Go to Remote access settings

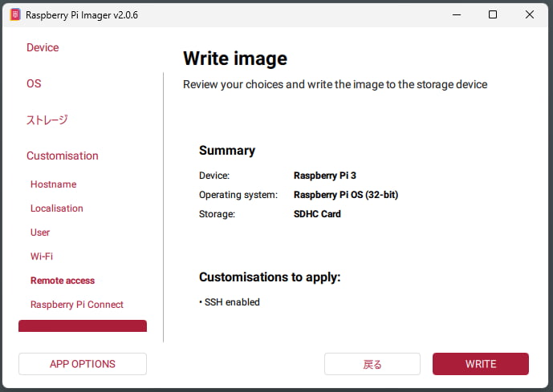pos(63,281)
